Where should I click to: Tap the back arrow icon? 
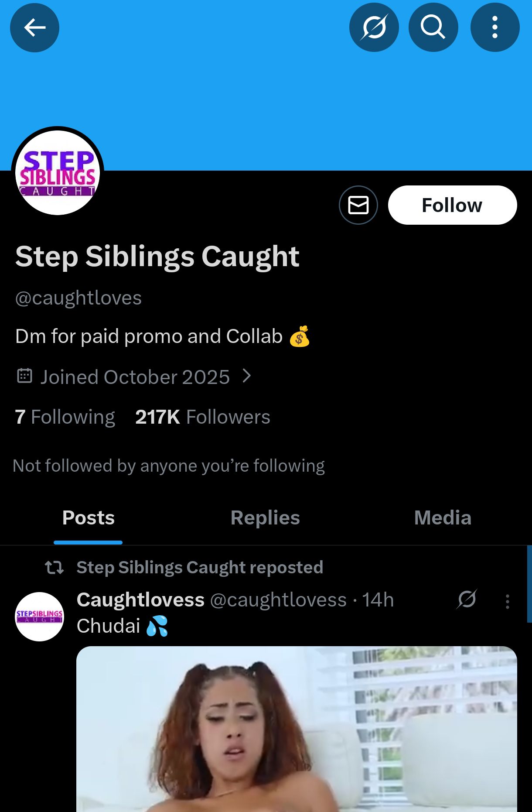34,27
